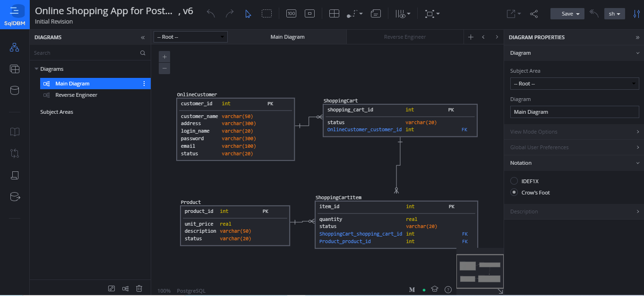Open the database export arrow sidebar icon

(15, 196)
